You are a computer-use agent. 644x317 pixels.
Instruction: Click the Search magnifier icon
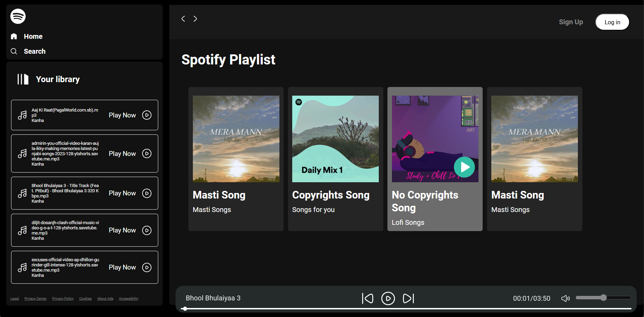pos(14,51)
